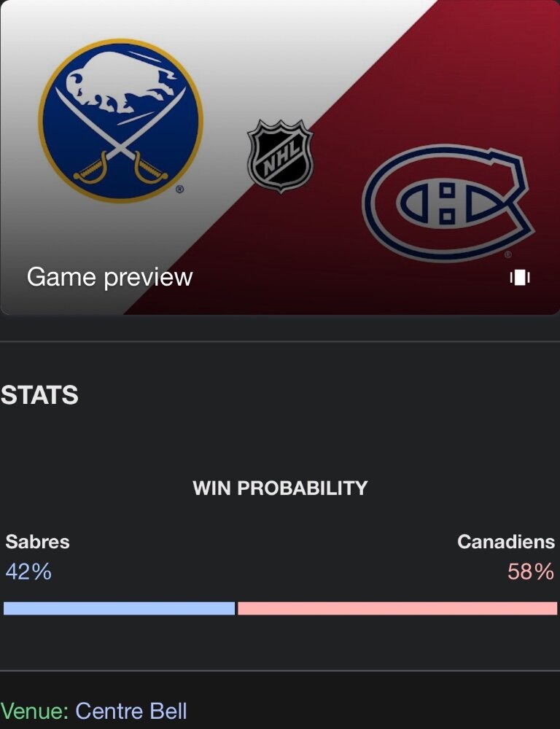Image resolution: width=560 pixels, height=729 pixels.
Task: Click the Sabres 42% win value
Action: pos(28,572)
